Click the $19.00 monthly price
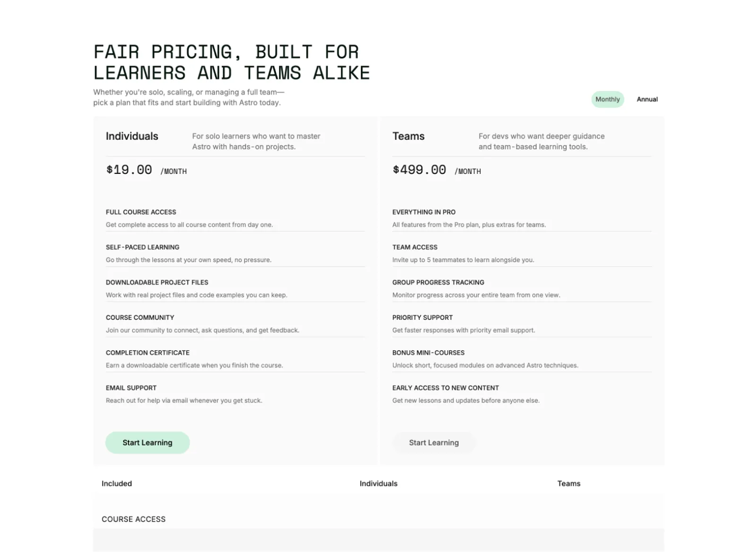The height and width of the screenshot is (552, 756). coord(129,170)
